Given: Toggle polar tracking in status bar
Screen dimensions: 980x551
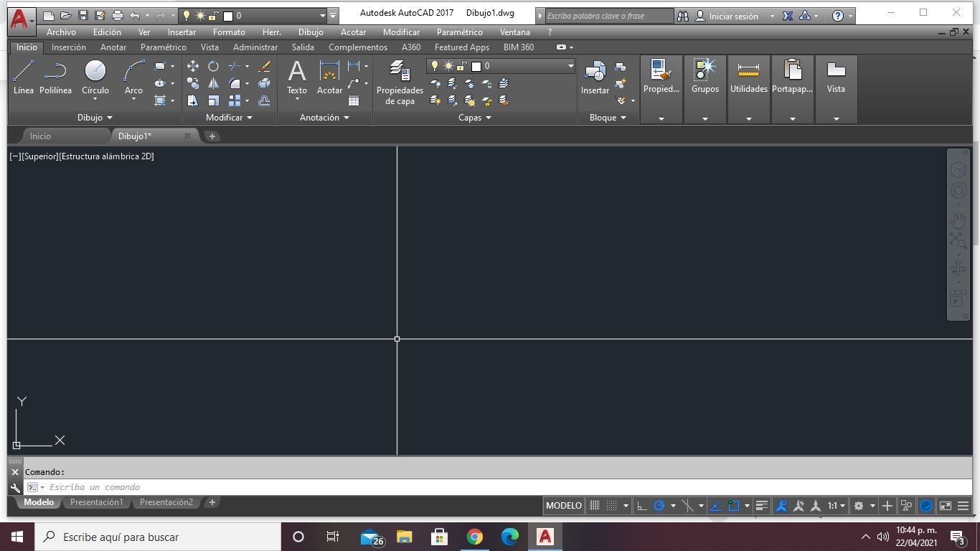Looking at the screenshot, I should tap(659, 506).
